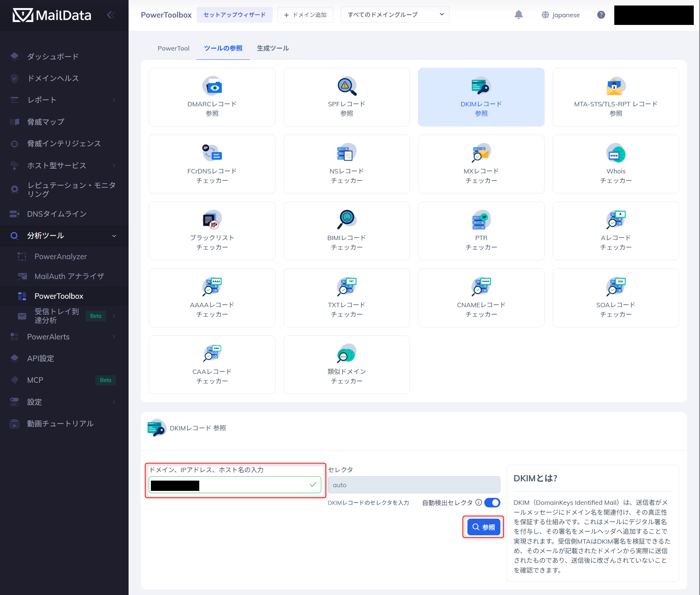Expand the PowerAlerts sidebar menu
Screen dimensions: 700x595
point(64,337)
